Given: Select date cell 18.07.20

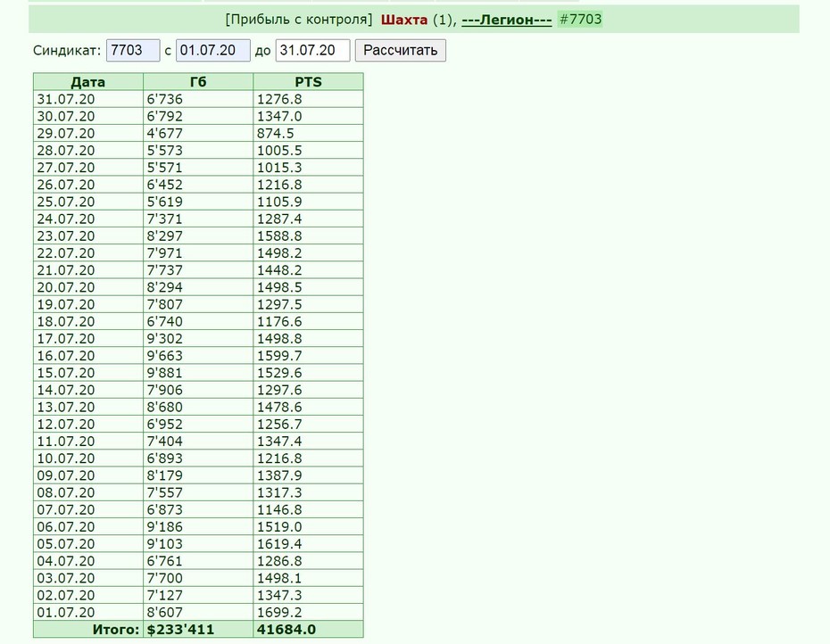Looking at the screenshot, I should (x=66, y=322).
